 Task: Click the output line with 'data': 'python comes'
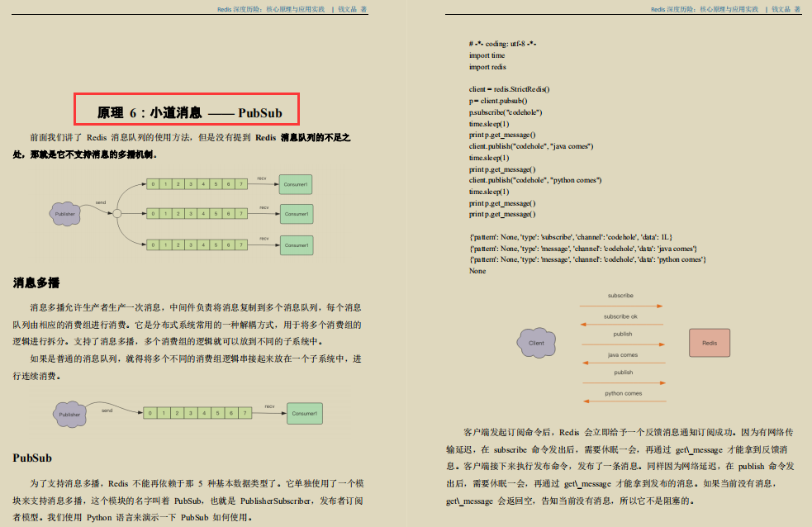(587, 259)
